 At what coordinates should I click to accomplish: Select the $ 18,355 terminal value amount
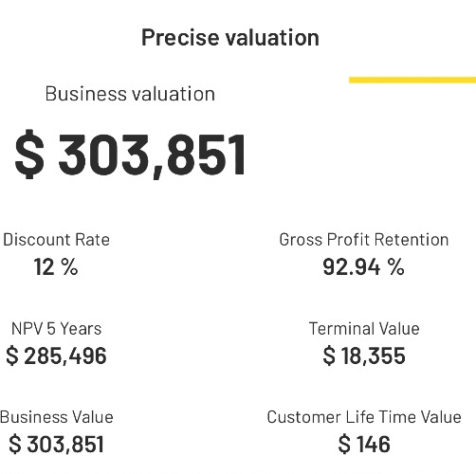click(364, 355)
